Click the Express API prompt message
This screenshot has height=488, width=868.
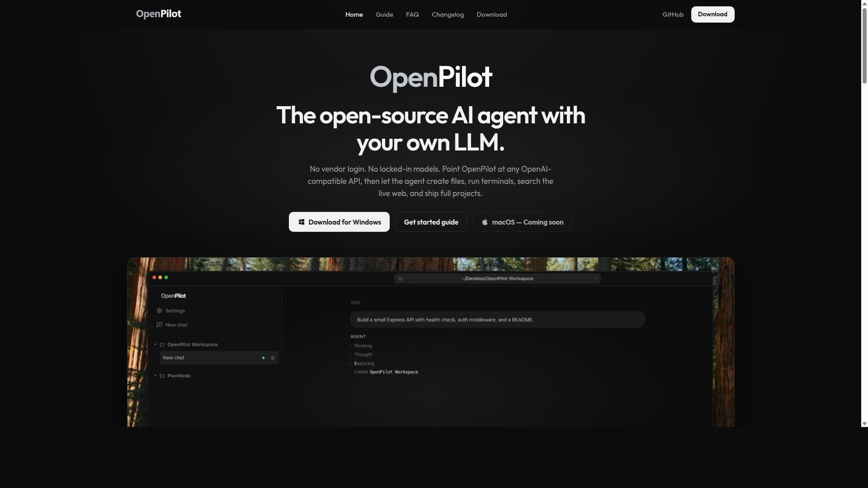coord(497,320)
